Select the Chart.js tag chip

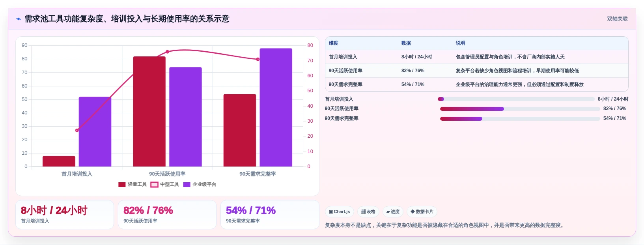pyautogui.click(x=339, y=212)
